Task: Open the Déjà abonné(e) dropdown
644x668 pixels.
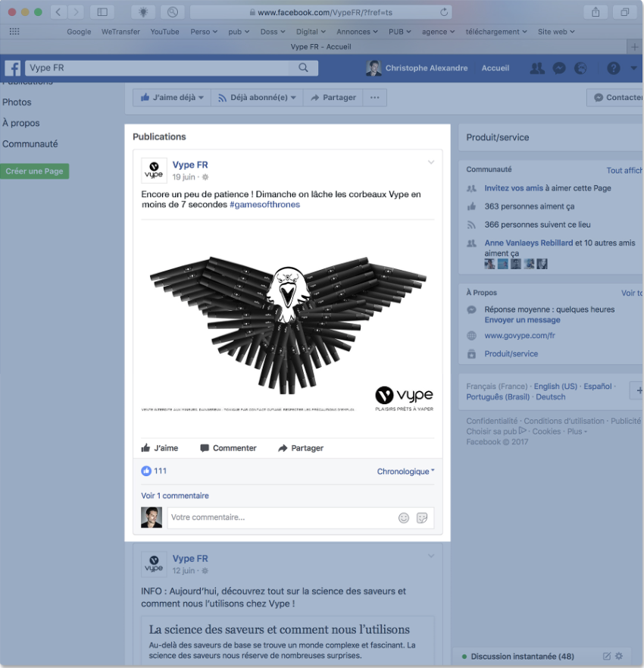Action: (257, 98)
